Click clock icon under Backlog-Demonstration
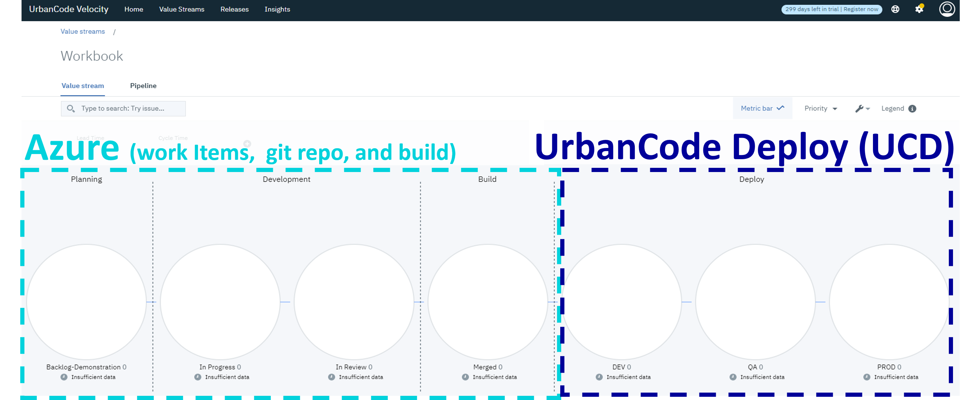Image resolution: width=980 pixels, height=400 pixels. pyautogui.click(x=64, y=377)
